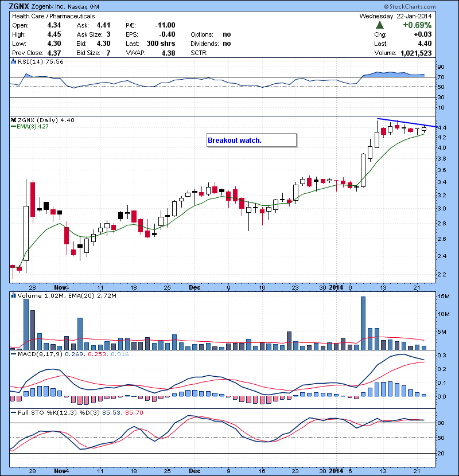Open the StockCharts.com copyright link
459x476 pixels.
[x=410, y=6]
